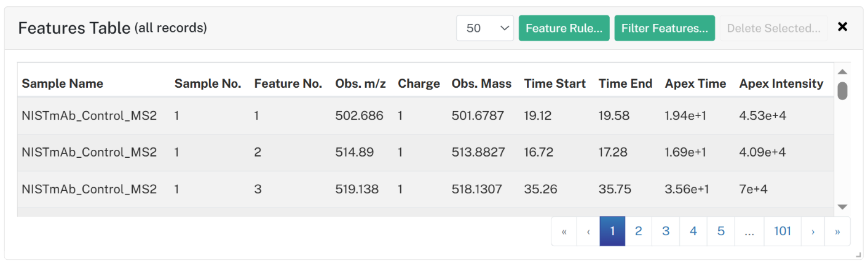Select page 2 in pagination

tap(638, 231)
